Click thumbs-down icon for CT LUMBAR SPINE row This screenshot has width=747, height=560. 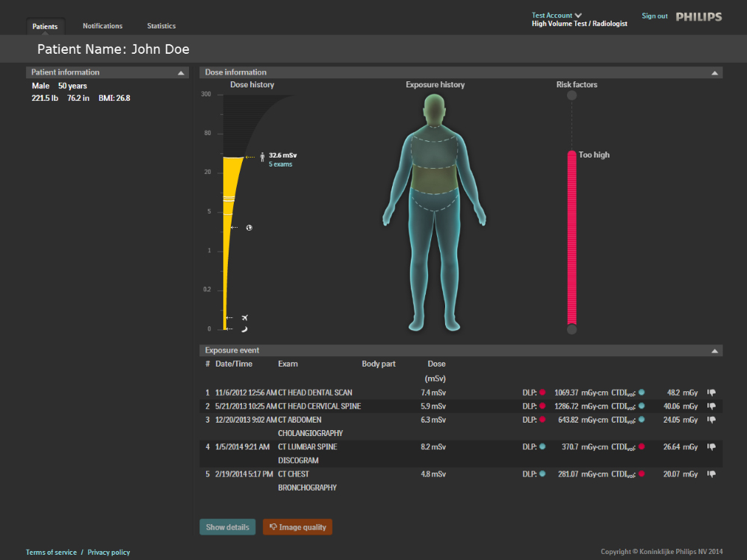click(711, 447)
